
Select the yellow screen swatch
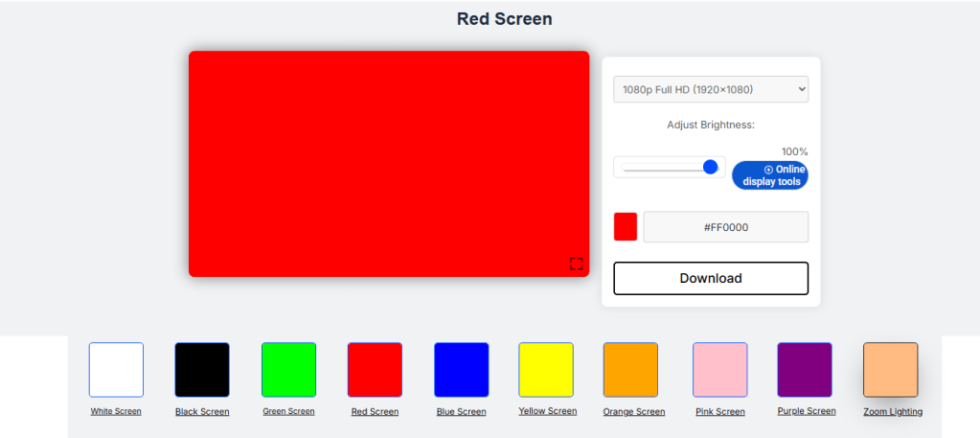pyautogui.click(x=546, y=370)
